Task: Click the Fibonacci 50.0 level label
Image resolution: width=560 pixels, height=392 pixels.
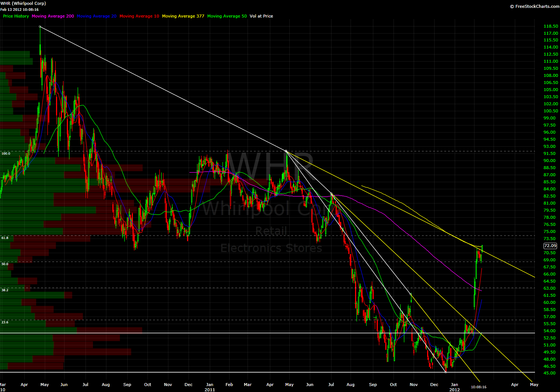Action: pyautogui.click(x=5, y=264)
